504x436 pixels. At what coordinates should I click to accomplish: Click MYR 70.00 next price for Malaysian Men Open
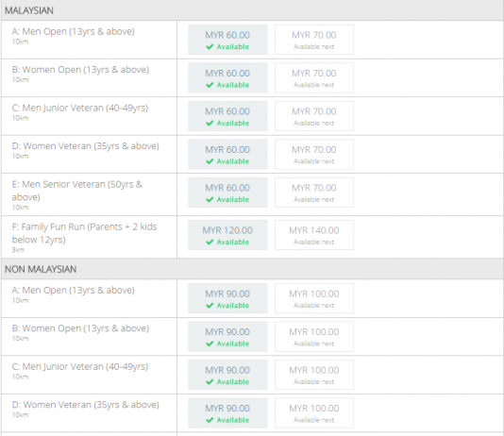tap(314, 40)
